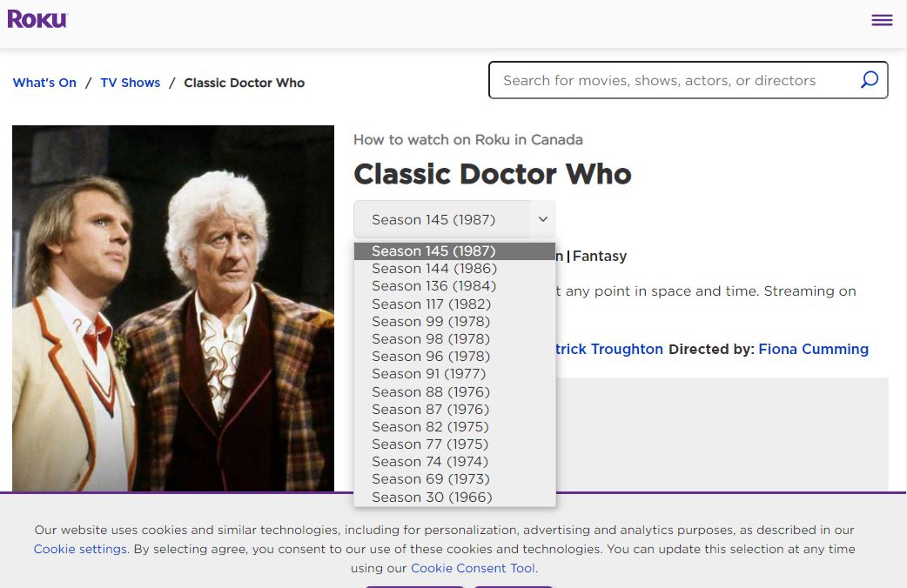Open the hamburger menu
Screen dimensions: 907x588
click(x=882, y=20)
